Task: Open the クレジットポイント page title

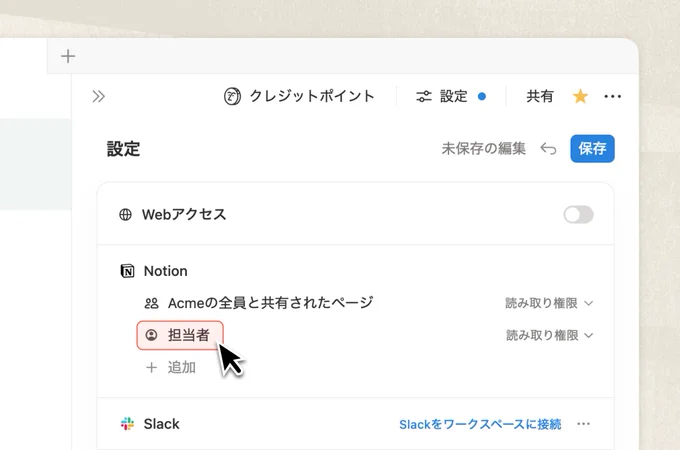Action: (x=312, y=96)
